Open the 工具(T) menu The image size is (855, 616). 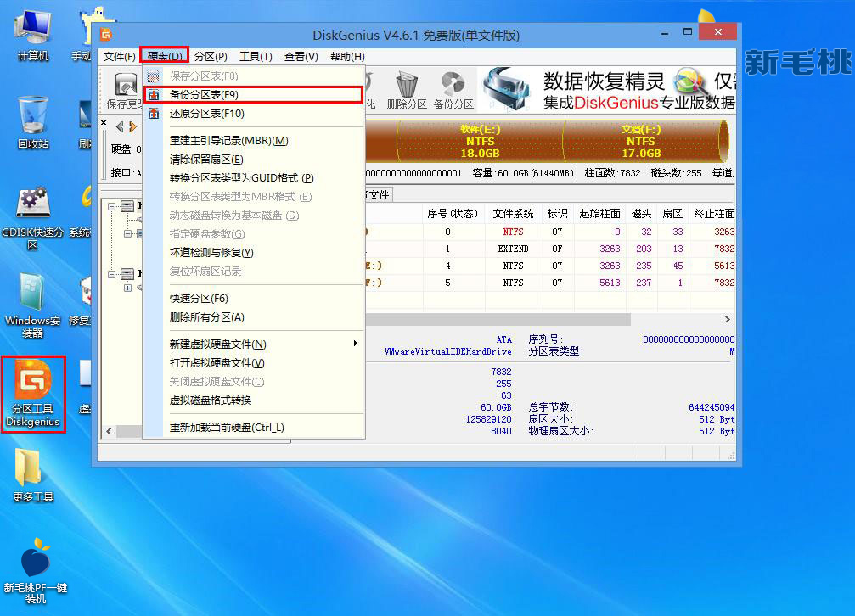pos(256,56)
